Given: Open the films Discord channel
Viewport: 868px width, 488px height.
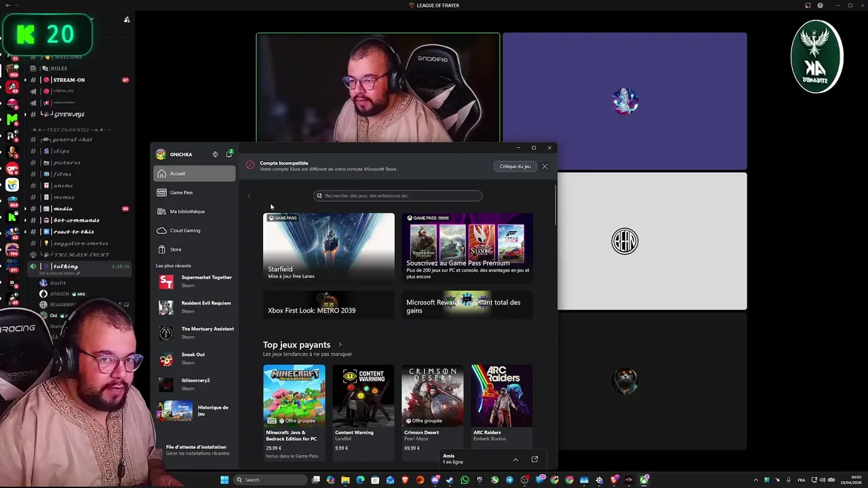Looking at the screenshot, I should tap(80, 174).
